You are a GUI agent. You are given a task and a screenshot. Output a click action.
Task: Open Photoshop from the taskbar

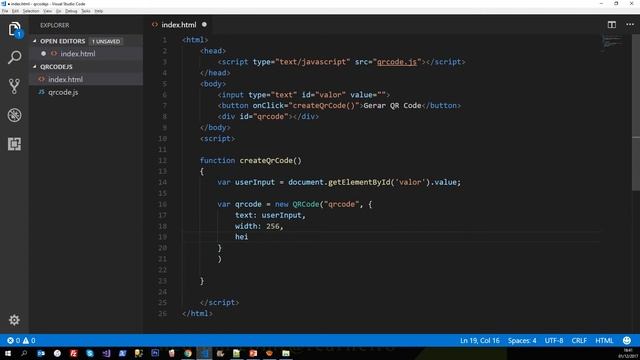coord(155,353)
